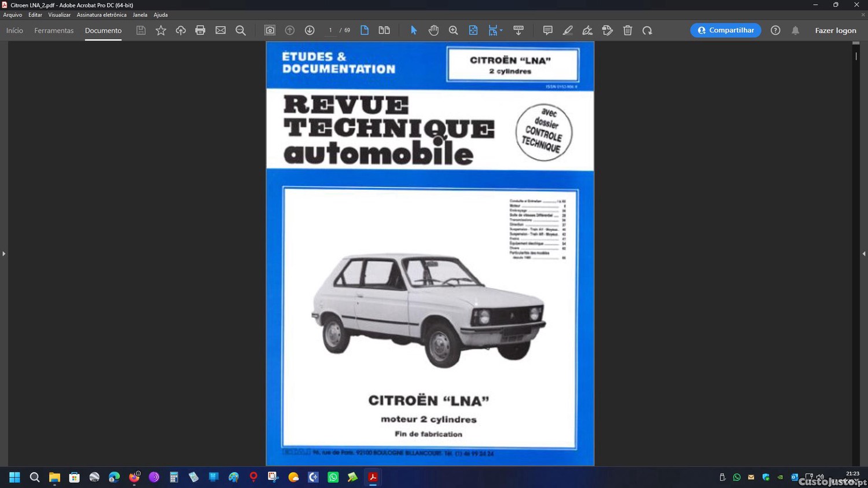Open Calculator from the taskbar
Image resolution: width=868 pixels, height=488 pixels.
174,477
